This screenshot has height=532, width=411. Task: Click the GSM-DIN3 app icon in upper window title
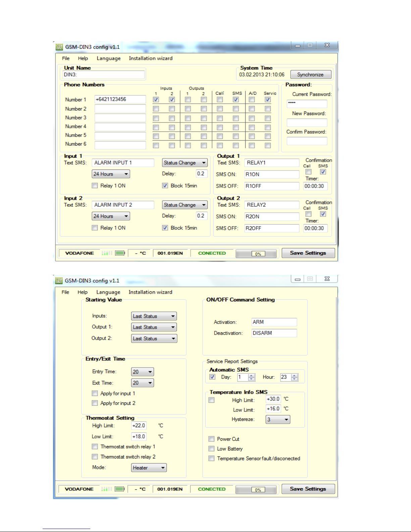pos(59,47)
